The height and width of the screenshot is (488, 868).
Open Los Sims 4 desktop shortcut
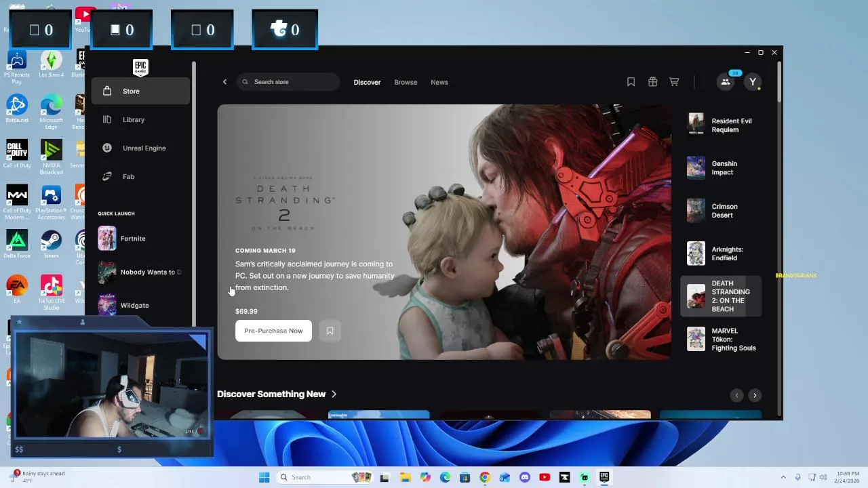click(51, 64)
